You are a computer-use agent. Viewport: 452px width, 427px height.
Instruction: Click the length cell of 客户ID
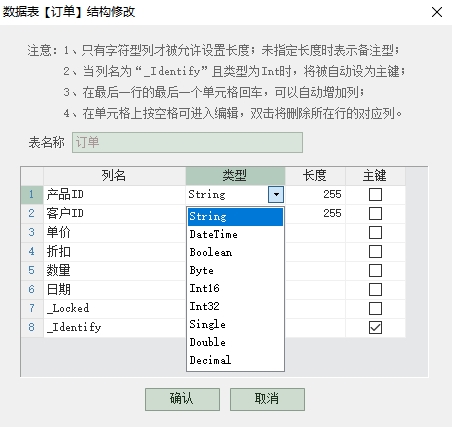coord(315,213)
